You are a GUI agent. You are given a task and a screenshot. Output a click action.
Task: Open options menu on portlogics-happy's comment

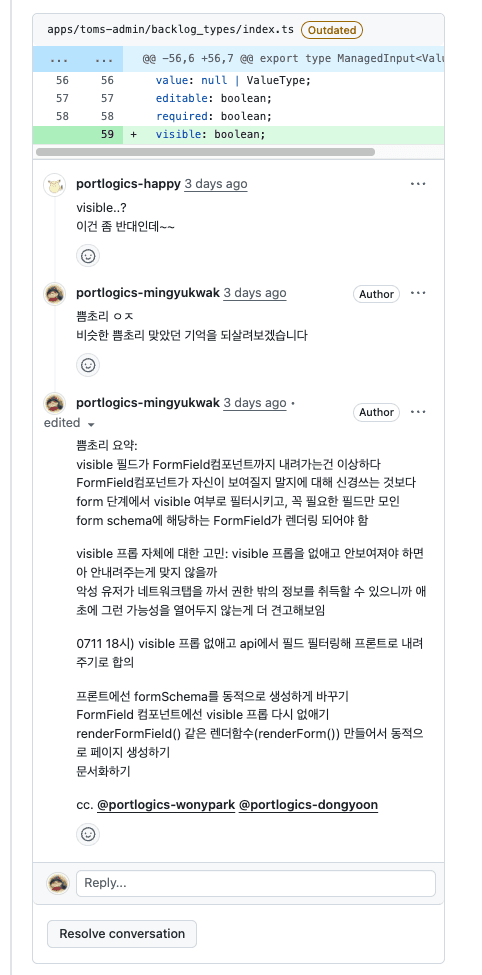pos(418,184)
